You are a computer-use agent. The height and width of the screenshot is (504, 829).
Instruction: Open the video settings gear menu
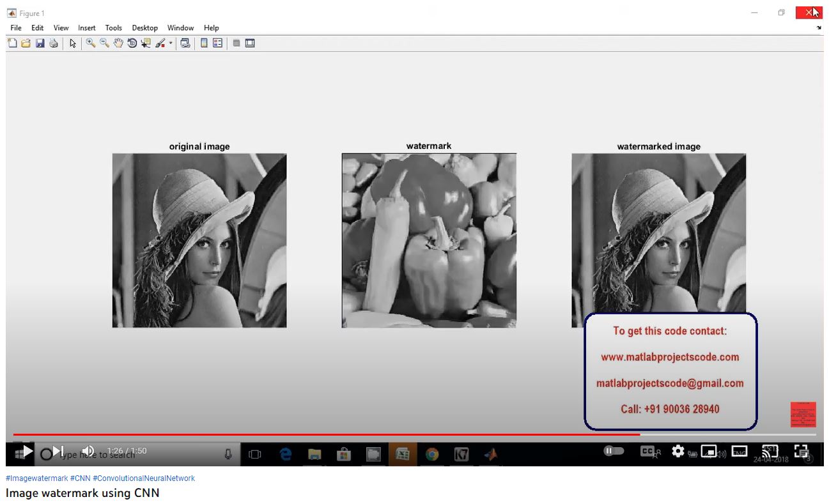point(678,451)
